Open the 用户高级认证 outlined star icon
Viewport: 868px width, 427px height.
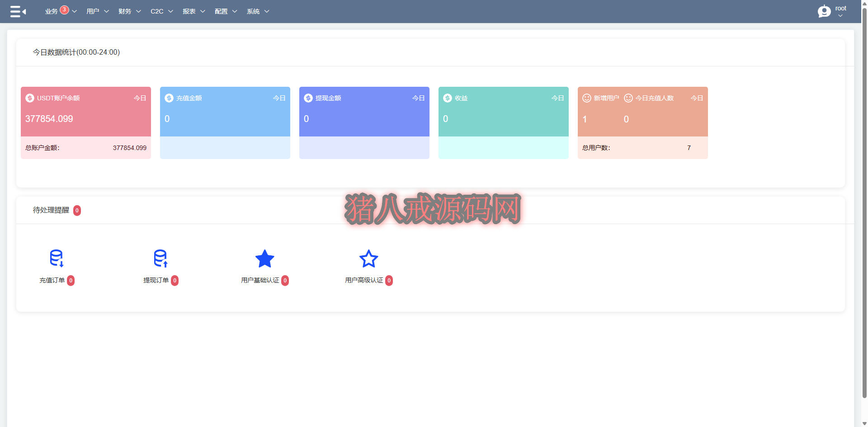pyautogui.click(x=369, y=258)
